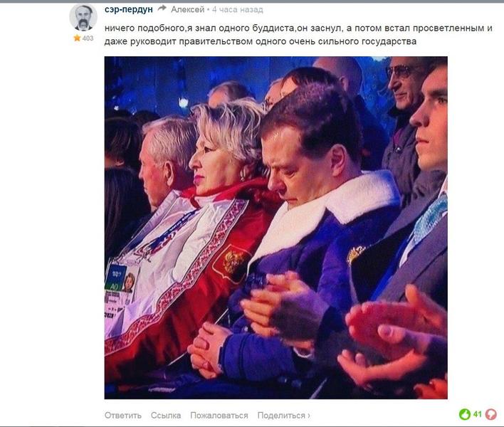504x427 pixels.
Task: Click the dot separator before timestamp
Action: tap(209, 10)
